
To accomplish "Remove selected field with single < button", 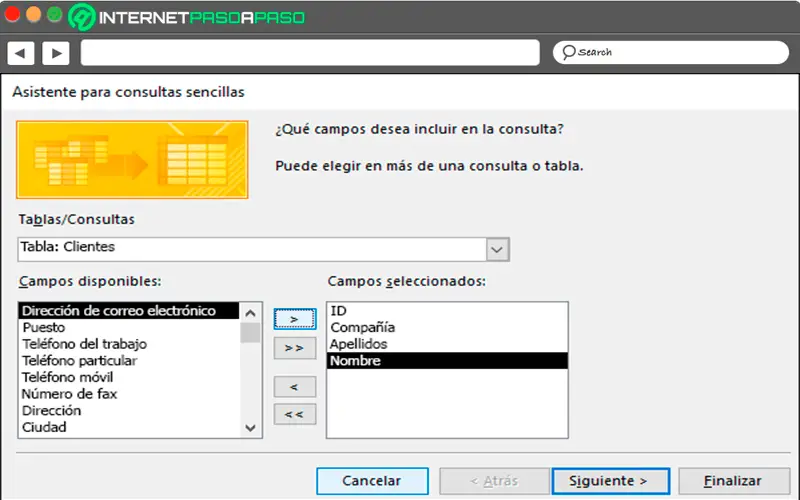I will coord(294,387).
